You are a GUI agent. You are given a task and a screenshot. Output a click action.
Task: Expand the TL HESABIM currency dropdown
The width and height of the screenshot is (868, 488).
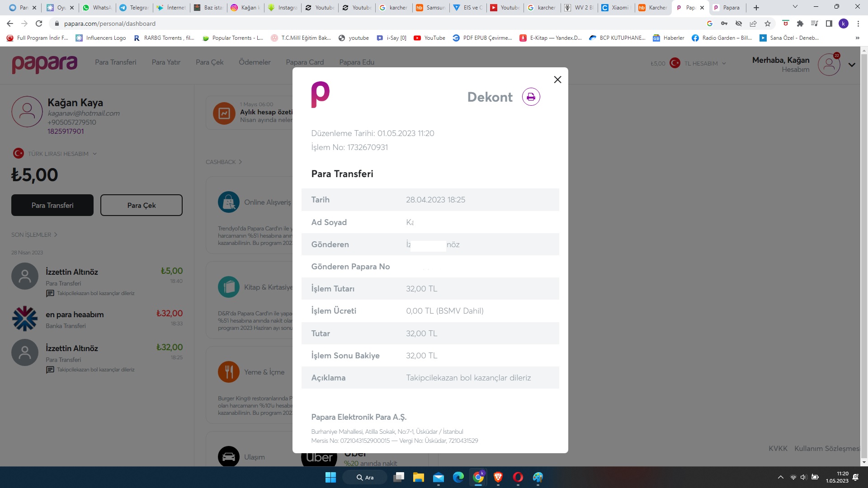(704, 63)
